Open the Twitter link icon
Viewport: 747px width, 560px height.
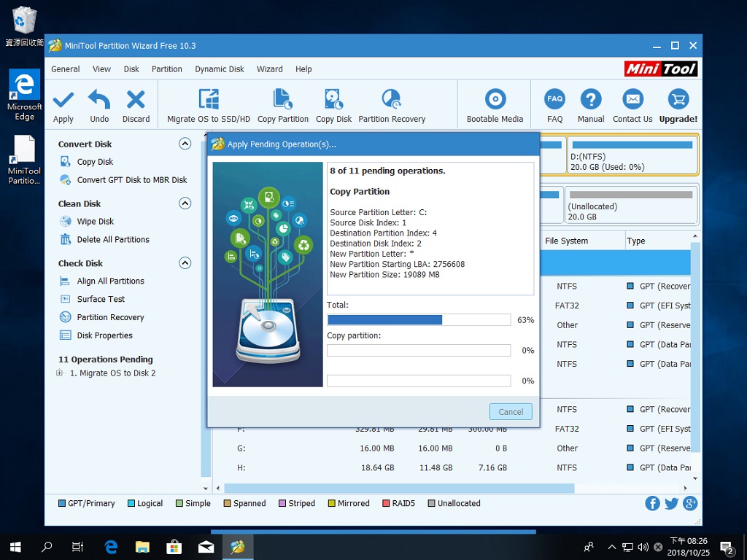click(x=671, y=503)
